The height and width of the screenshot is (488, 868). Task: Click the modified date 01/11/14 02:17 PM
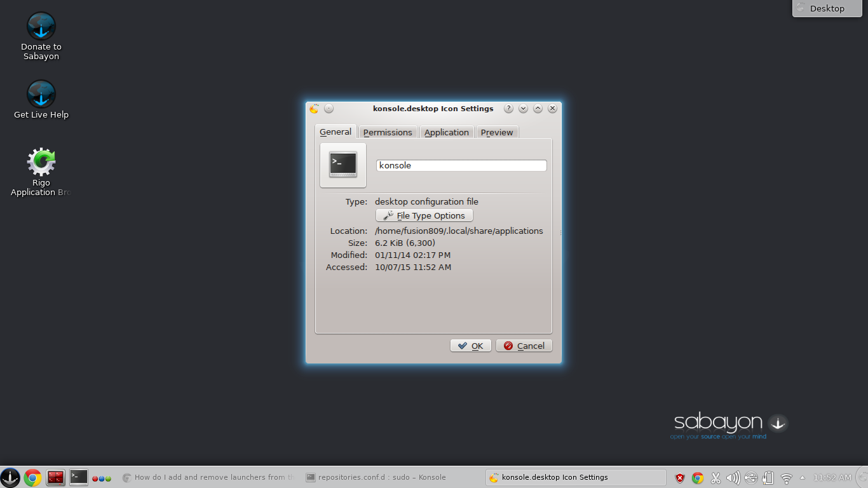(x=412, y=255)
